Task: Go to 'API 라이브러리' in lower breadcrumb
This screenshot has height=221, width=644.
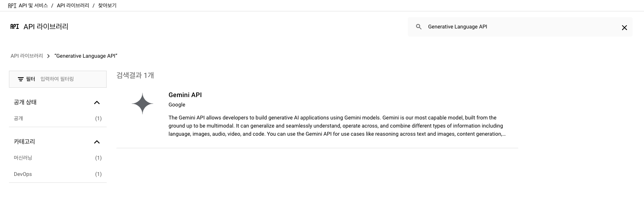Action: [x=27, y=56]
